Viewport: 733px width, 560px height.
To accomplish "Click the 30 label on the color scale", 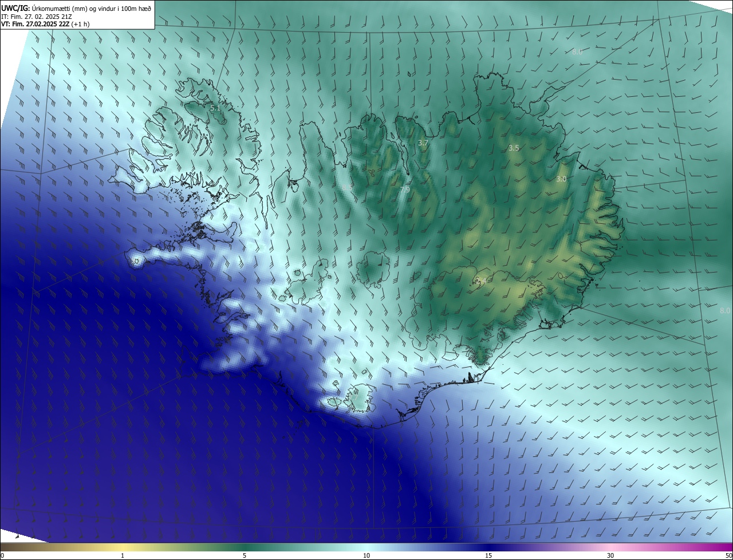I will pyautogui.click(x=610, y=555).
